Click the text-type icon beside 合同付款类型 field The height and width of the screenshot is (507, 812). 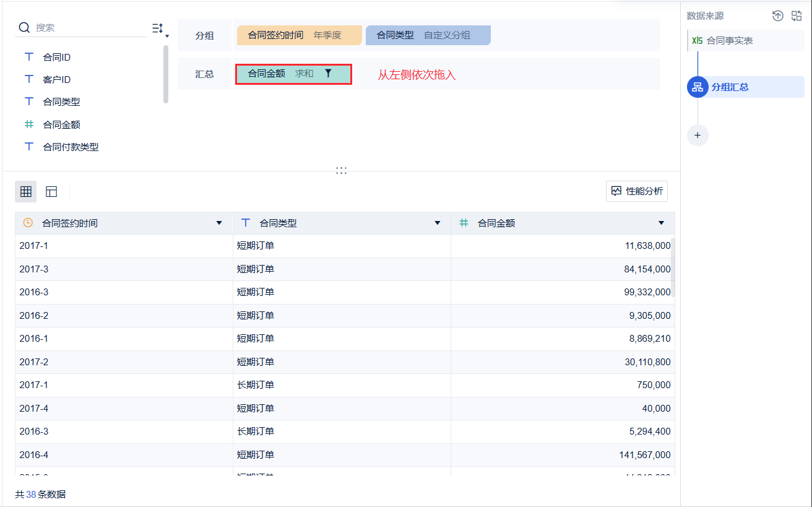(x=28, y=147)
